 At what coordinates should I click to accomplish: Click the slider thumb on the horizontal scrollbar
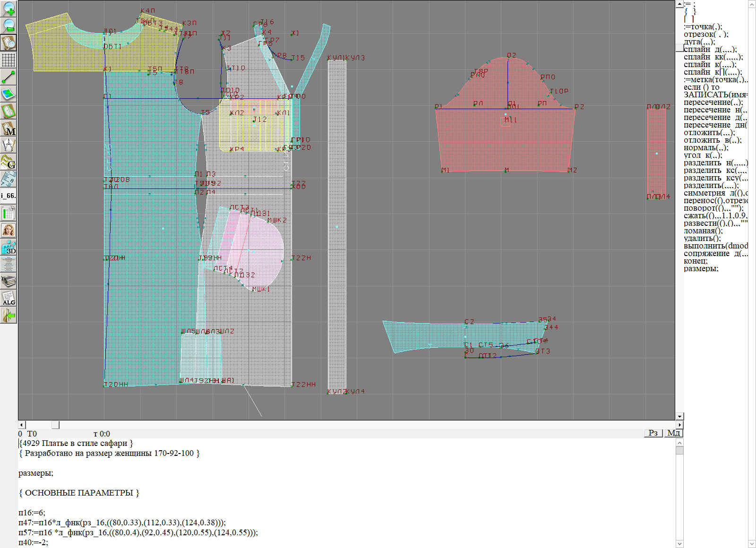[55, 425]
